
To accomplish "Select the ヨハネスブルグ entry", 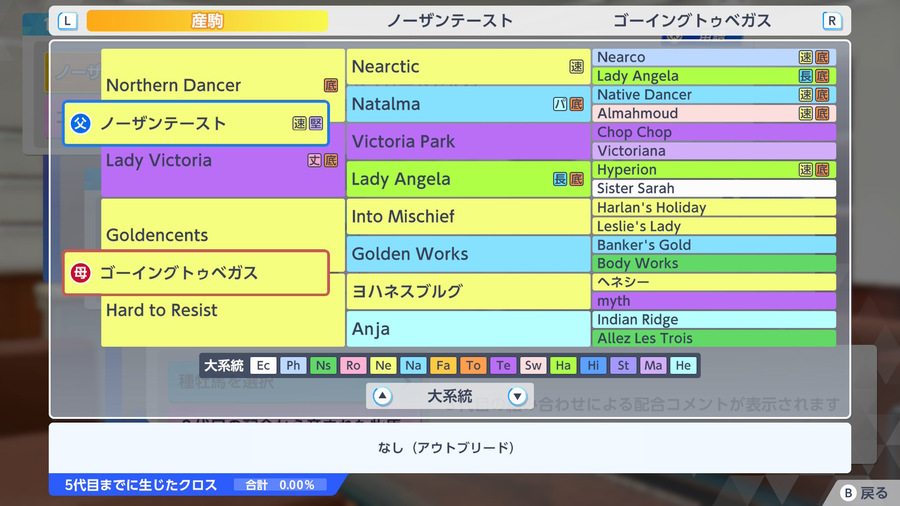I will click(468, 291).
